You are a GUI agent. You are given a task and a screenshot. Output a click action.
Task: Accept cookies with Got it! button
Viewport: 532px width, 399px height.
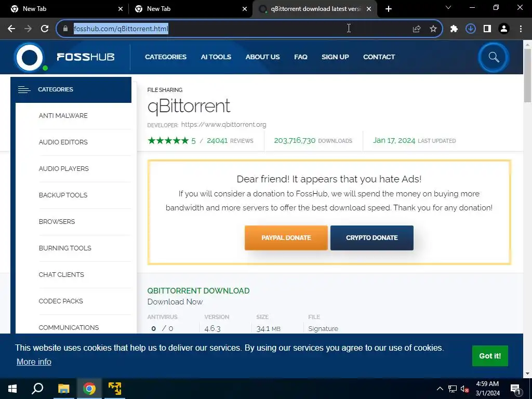[490, 356]
